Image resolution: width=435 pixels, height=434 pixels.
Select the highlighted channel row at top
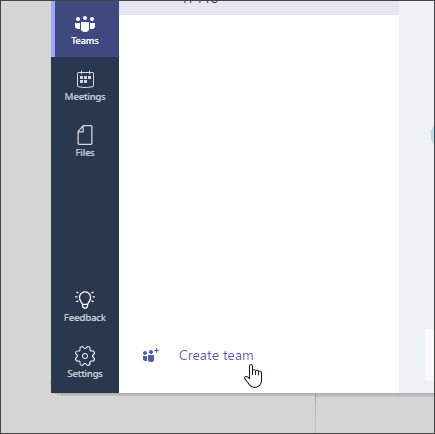(x=259, y=7)
